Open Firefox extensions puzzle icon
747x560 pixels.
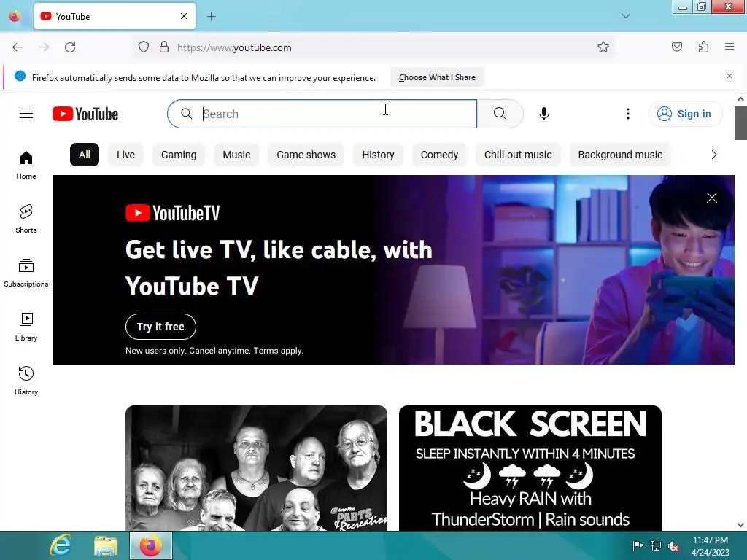703,47
